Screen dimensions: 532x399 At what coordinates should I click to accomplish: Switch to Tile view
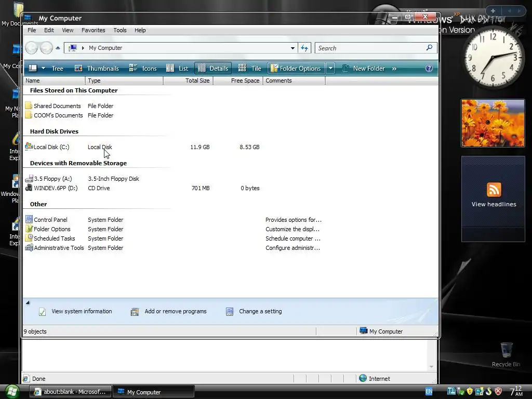click(x=250, y=68)
